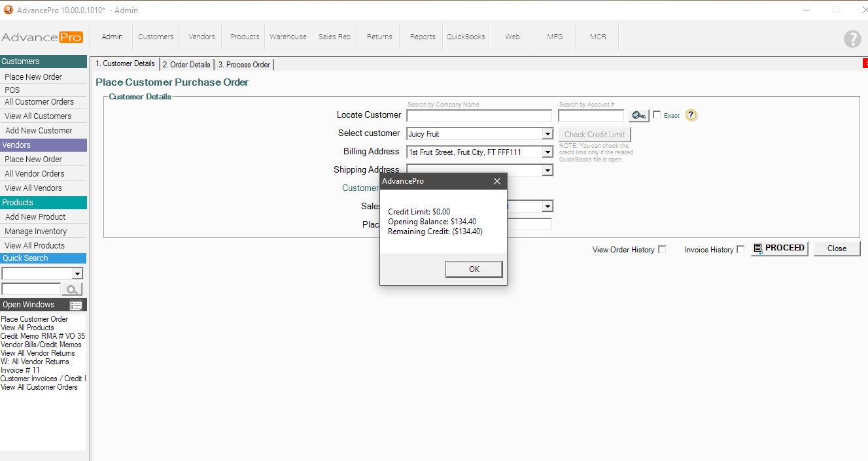Enable the Exact search checkbox
Viewport: 868px width, 461px height.
click(657, 115)
